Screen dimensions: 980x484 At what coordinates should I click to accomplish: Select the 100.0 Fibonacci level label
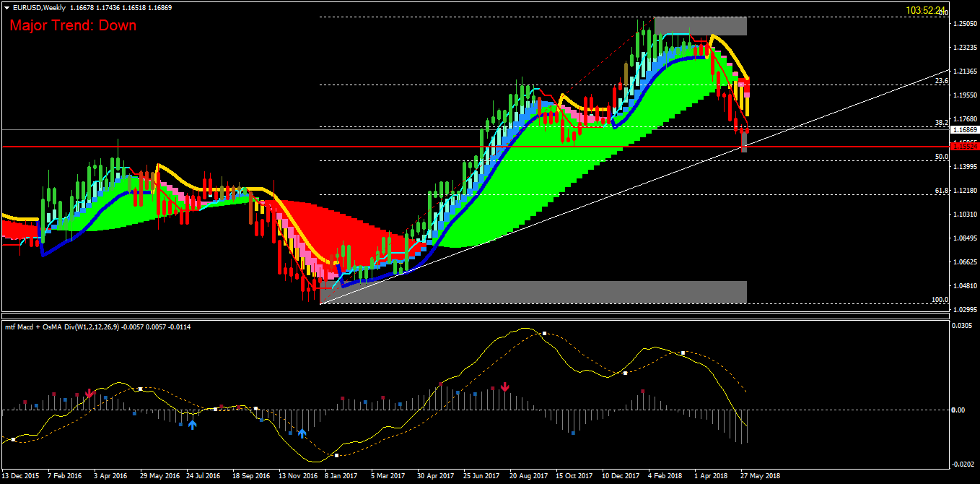940,300
